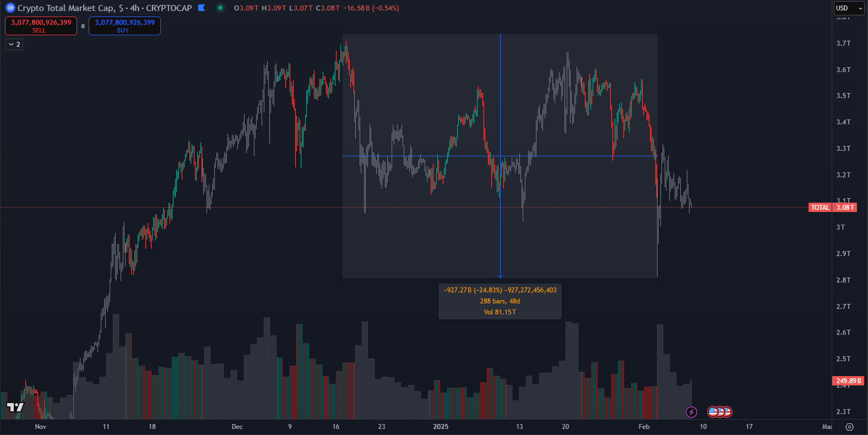Open the USD currency dropdown
Viewport: 868px width, 435px height.
(849, 8)
